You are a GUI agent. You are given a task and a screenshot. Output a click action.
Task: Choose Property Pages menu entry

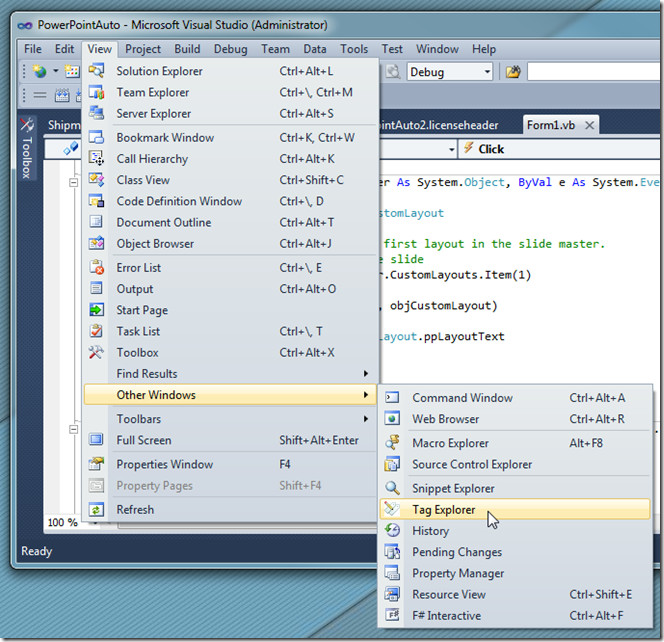(x=230, y=485)
